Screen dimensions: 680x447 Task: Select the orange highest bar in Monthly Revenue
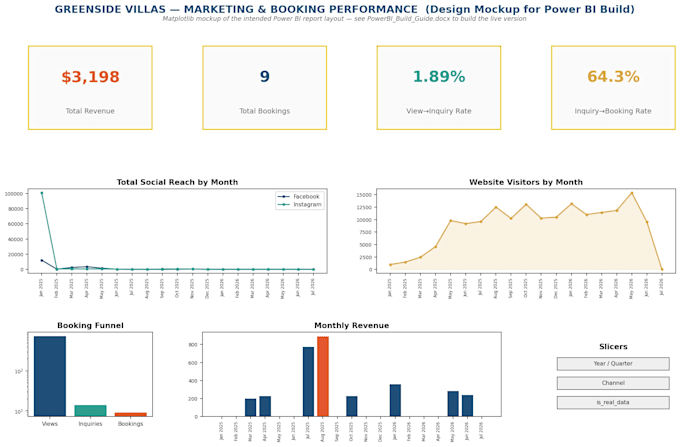(323, 376)
